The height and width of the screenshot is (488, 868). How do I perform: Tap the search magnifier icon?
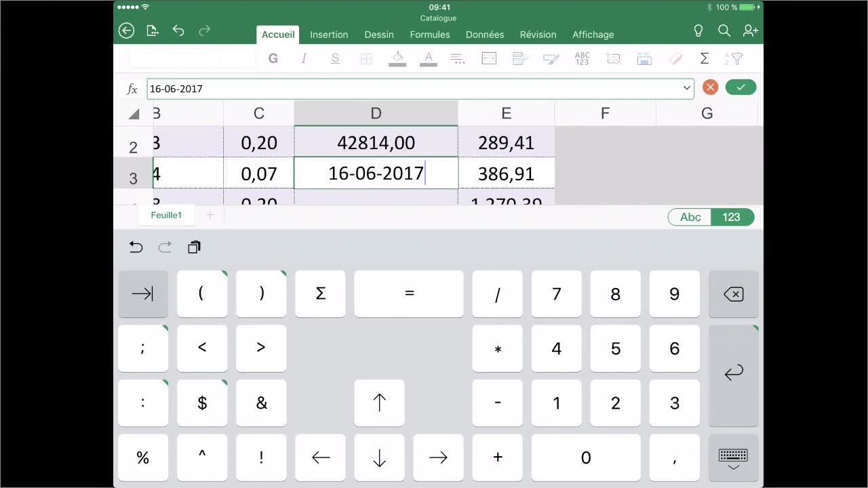click(724, 30)
